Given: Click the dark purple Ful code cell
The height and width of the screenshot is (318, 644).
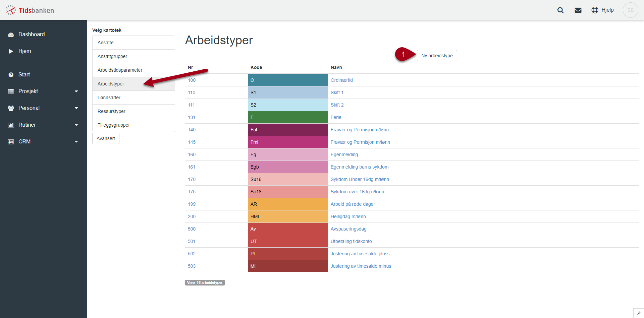Looking at the screenshot, I should tap(288, 130).
